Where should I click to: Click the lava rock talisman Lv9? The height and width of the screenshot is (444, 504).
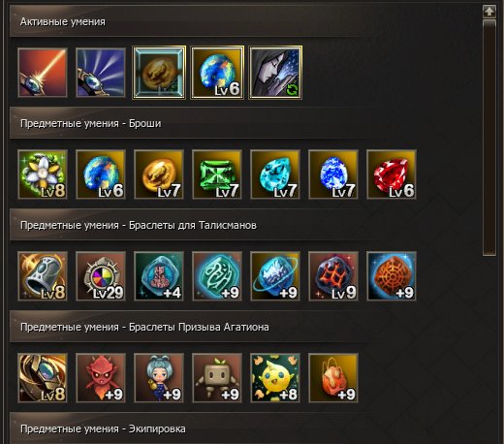click(333, 276)
